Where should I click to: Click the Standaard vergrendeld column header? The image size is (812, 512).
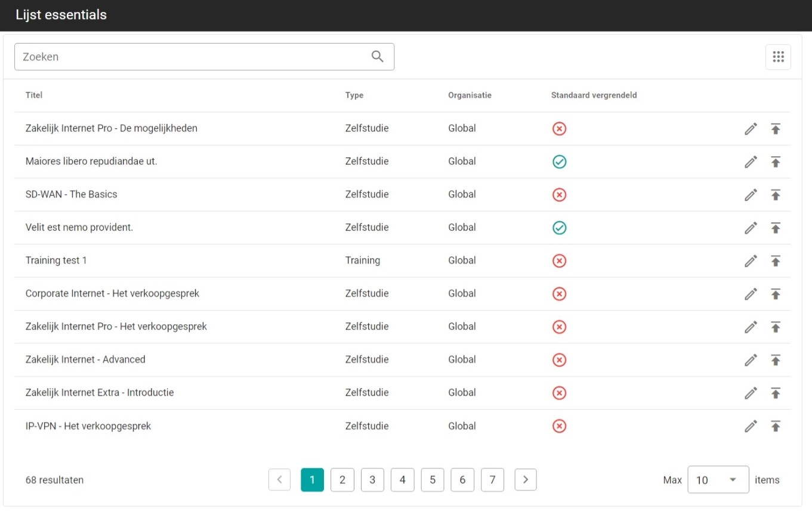[594, 95]
